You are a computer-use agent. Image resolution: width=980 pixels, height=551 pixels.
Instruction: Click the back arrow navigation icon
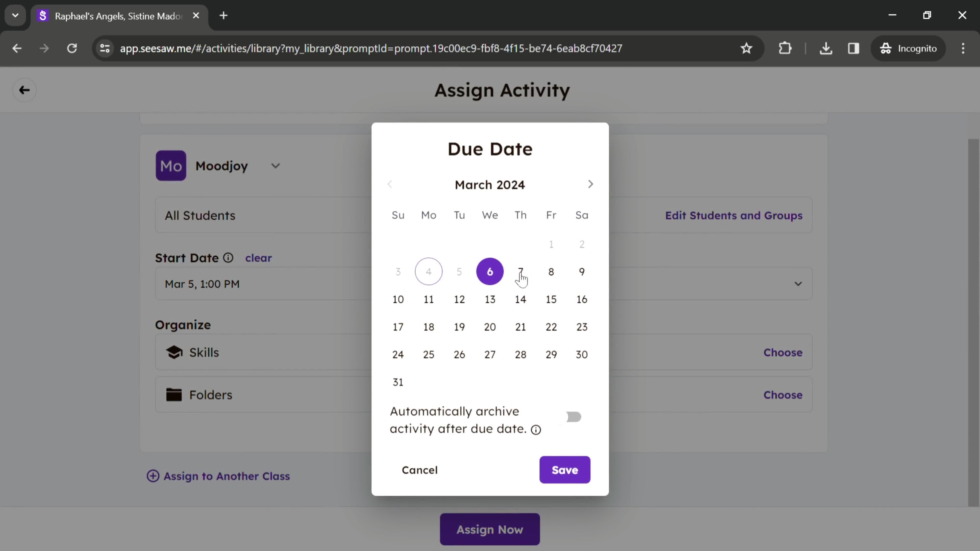click(x=24, y=90)
